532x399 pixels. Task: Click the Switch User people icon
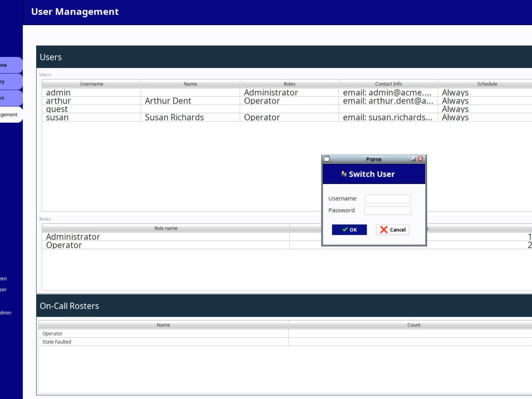coord(344,174)
